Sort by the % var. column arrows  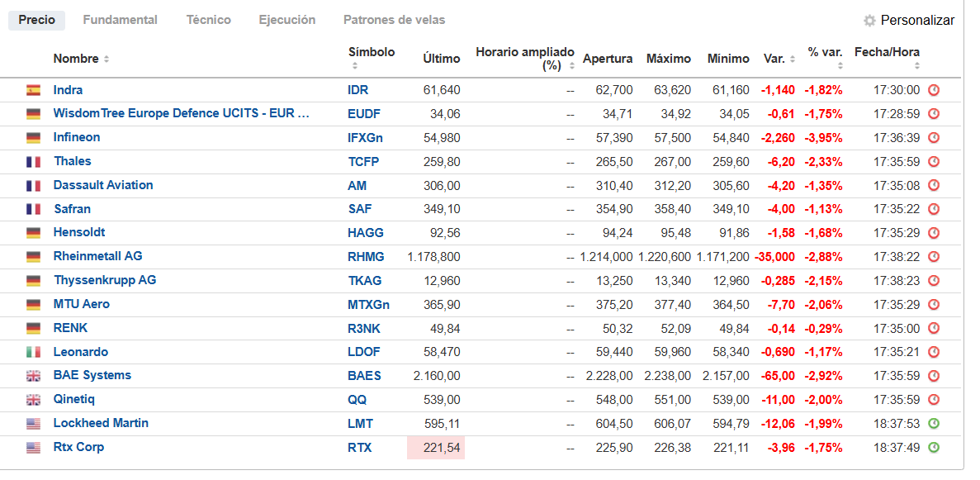click(839, 66)
